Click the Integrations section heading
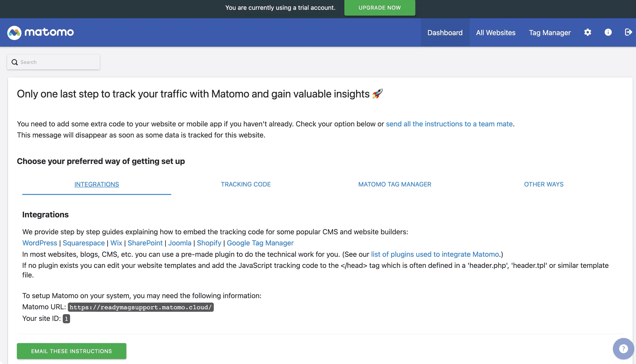Viewport: 636px width, 364px height. tap(45, 214)
